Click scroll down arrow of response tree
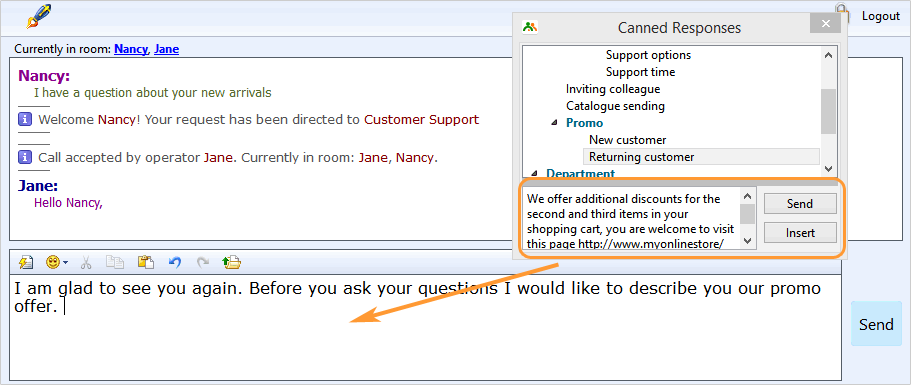The height and width of the screenshot is (385, 911). (x=828, y=168)
